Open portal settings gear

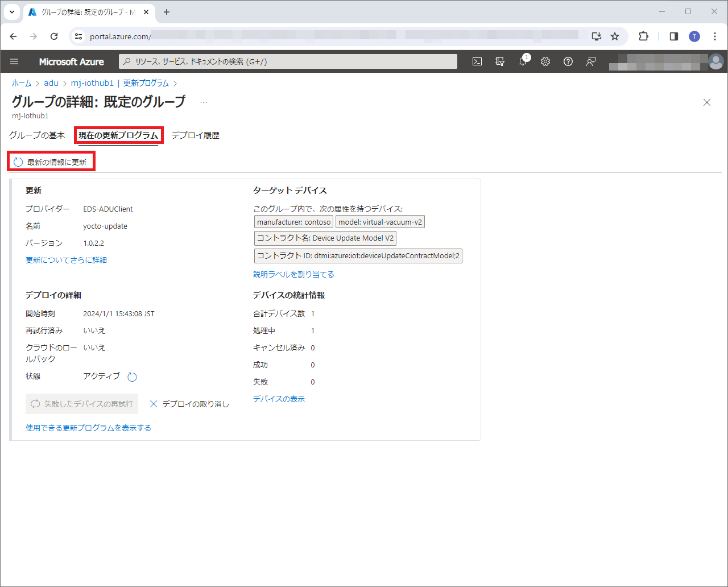coord(545,61)
